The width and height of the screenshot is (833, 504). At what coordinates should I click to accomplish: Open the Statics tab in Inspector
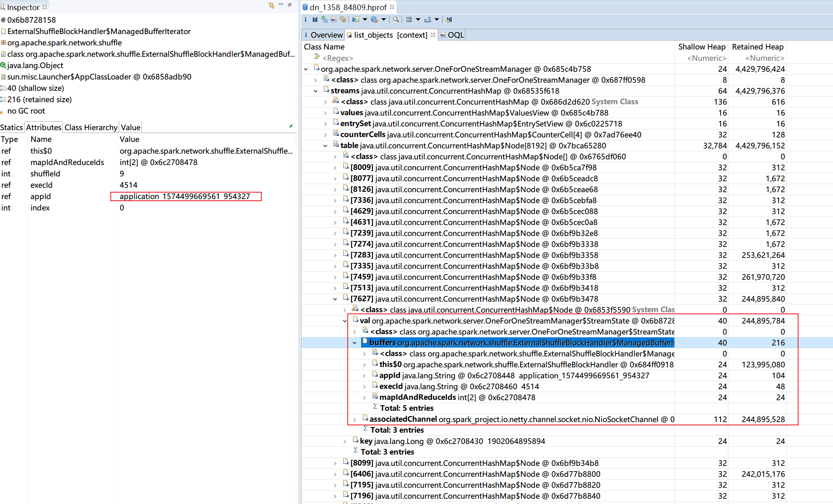tap(11, 127)
